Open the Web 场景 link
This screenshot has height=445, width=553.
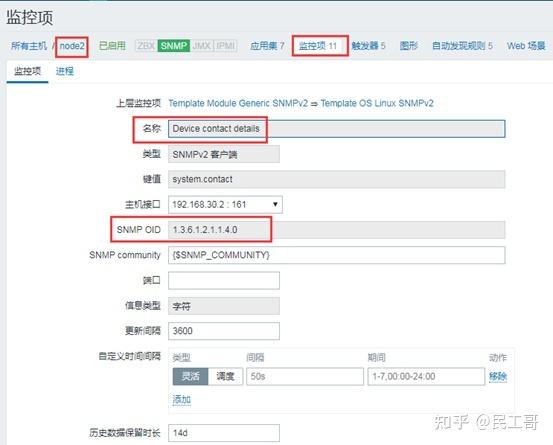tap(526, 46)
